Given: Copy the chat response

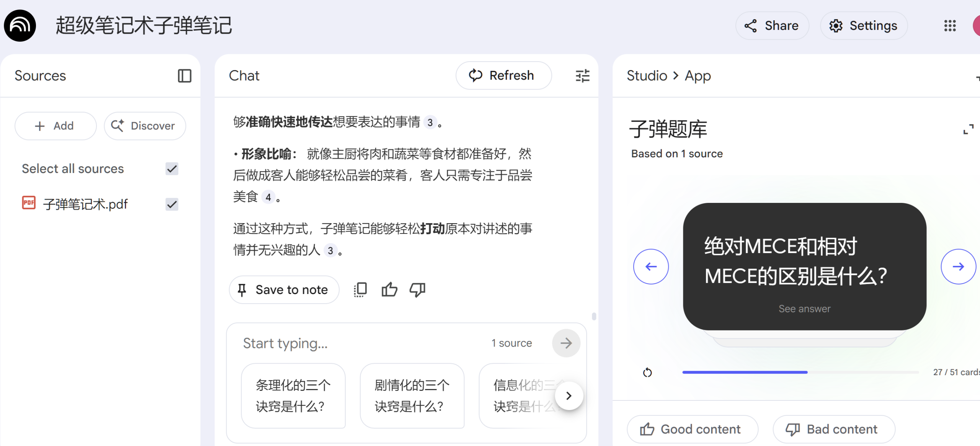Looking at the screenshot, I should point(360,290).
